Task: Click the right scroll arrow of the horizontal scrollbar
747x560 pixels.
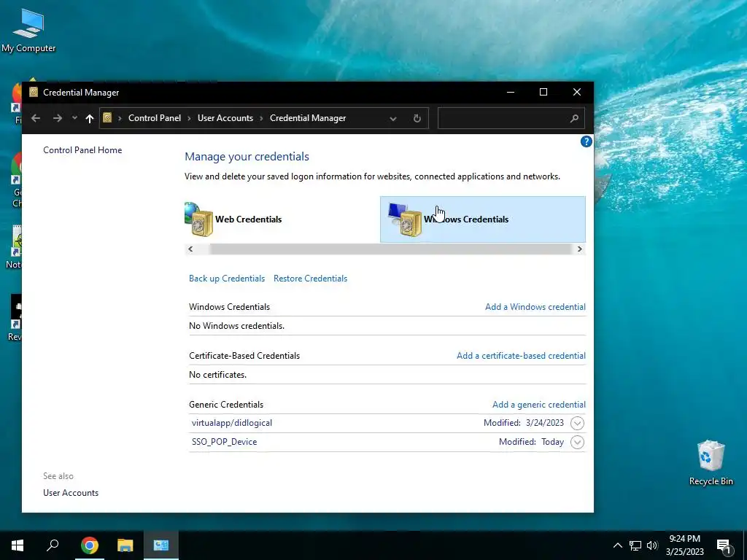Action: click(x=580, y=249)
